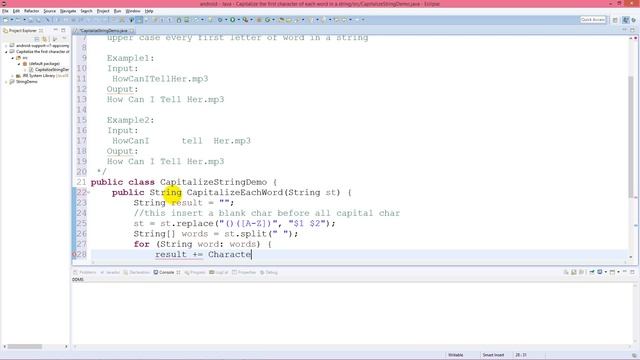Click the Open Perspective icon beside Quick Access
Screen dimensions: 640x360
pyautogui.click(x=615, y=20)
